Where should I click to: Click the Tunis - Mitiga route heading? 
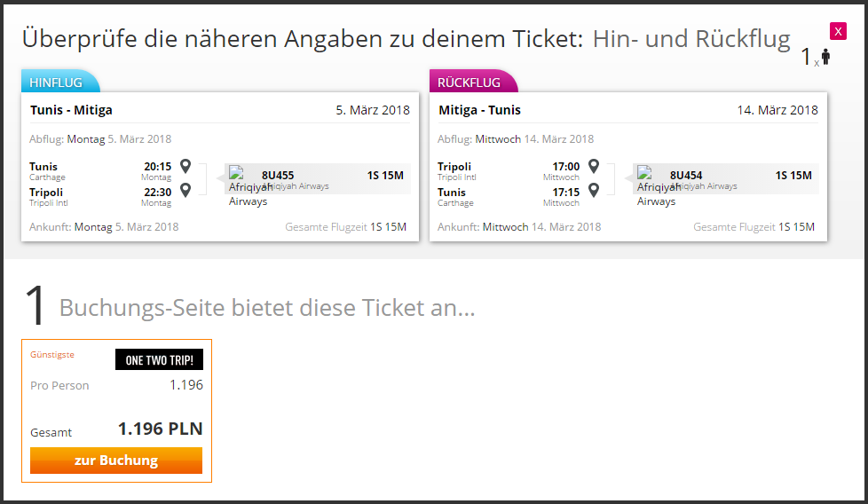pyautogui.click(x=71, y=110)
